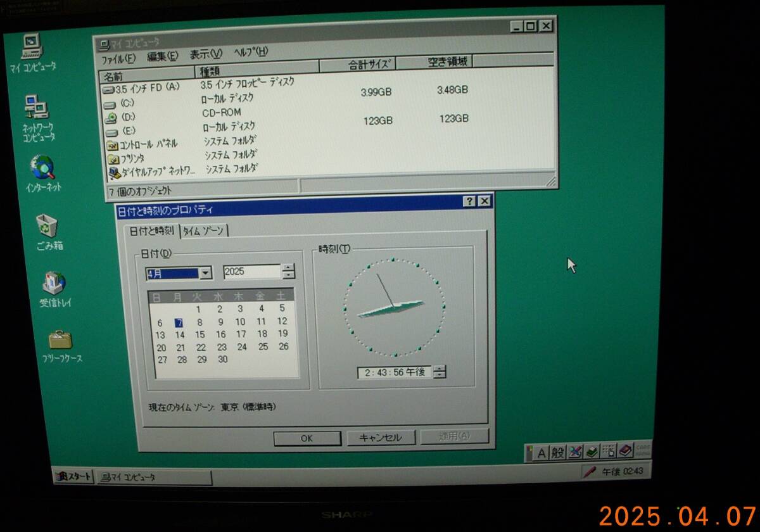Click the IME input mode 'A' button

(541, 452)
